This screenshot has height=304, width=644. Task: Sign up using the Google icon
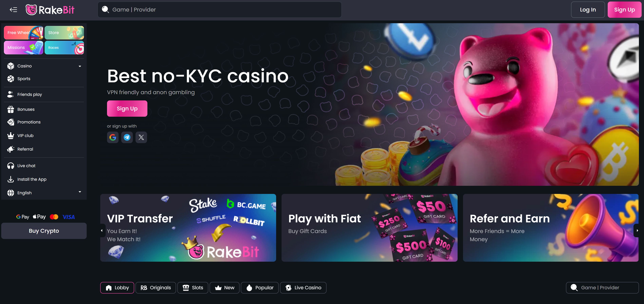coord(113,137)
